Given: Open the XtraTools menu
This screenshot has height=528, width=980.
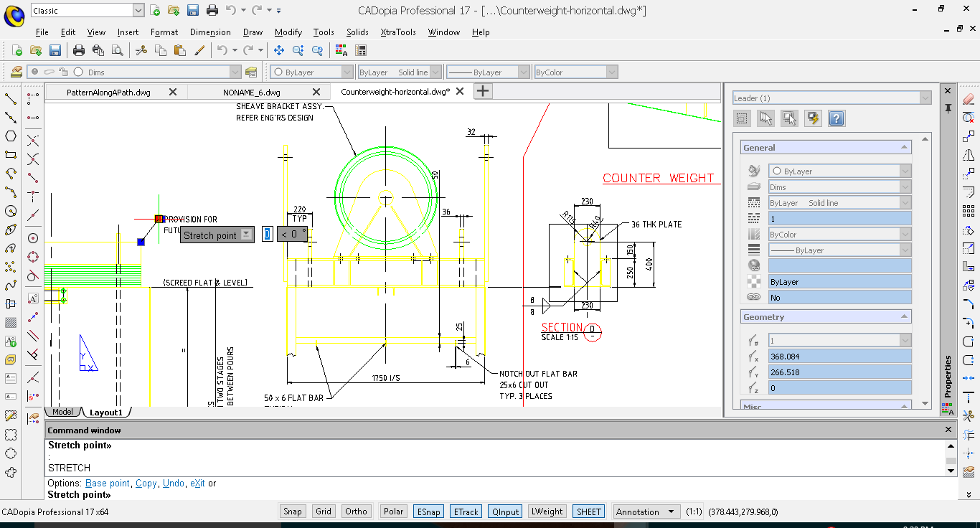Looking at the screenshot, I should click(x=398, y=32).
